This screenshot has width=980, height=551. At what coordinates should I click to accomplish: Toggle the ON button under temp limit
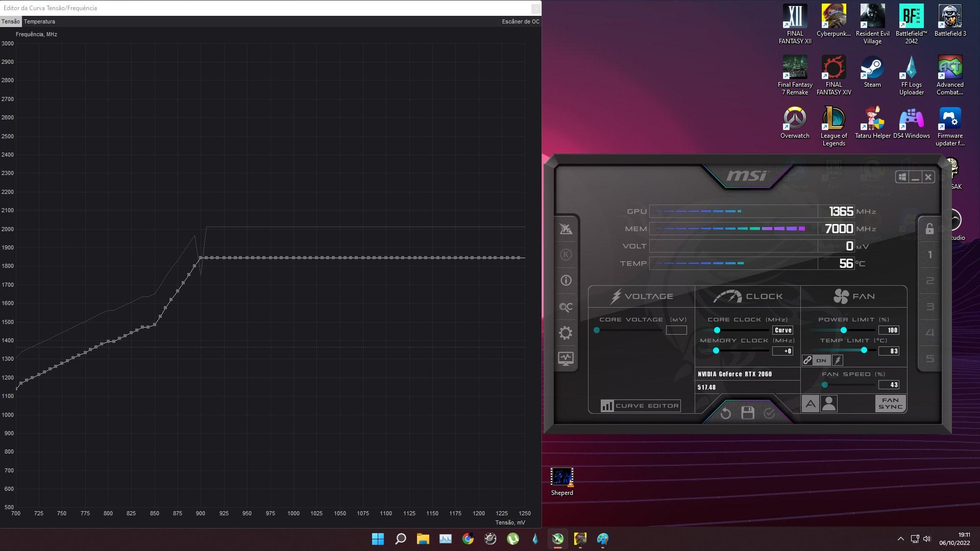[821, 360]
